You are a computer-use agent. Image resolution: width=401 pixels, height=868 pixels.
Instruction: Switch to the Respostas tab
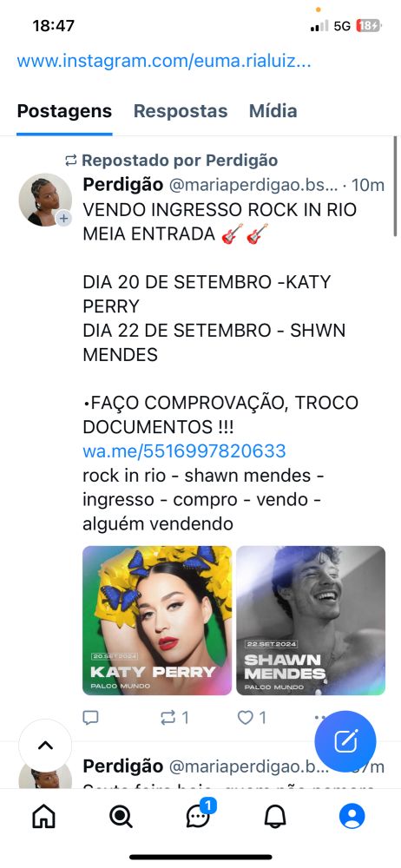coord(181,111)
